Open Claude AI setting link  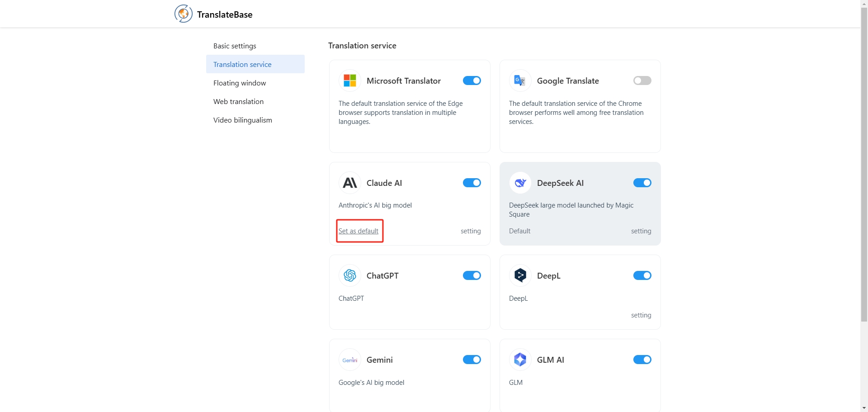click(x=471, y=231)
